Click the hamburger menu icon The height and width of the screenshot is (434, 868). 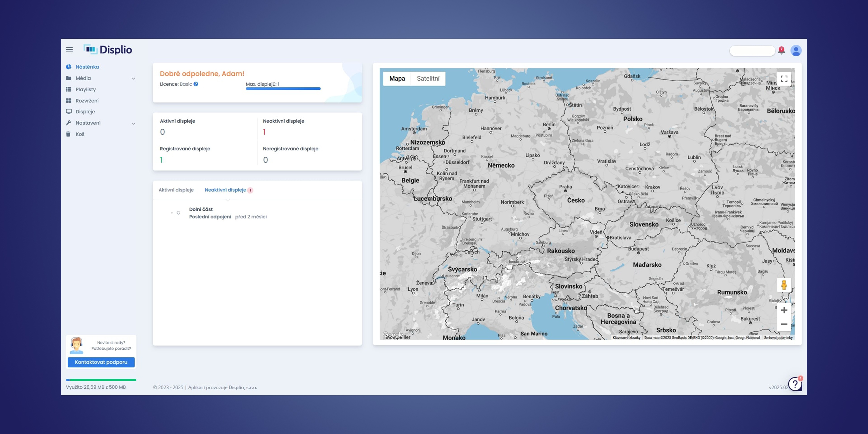point(69,50)
